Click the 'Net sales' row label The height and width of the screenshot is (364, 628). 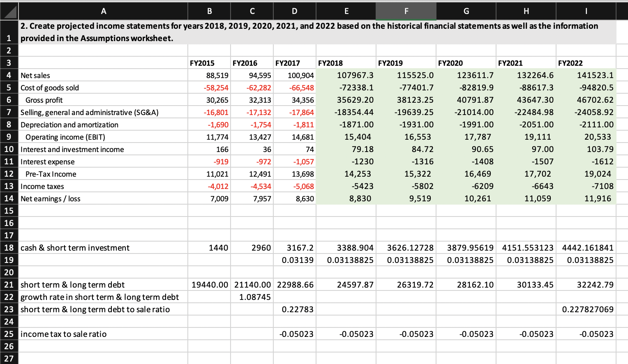35,76
